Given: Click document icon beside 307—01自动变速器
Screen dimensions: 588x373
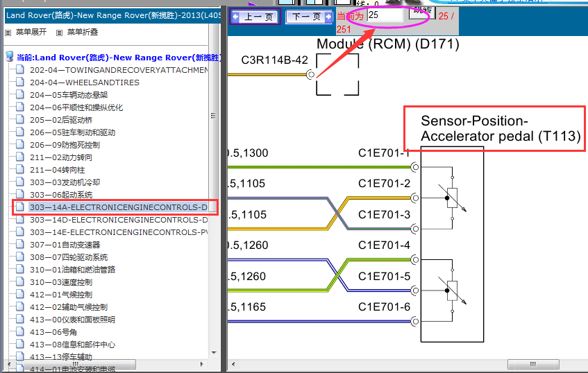Looking at the screenshot, I should [x=20, y=244].
